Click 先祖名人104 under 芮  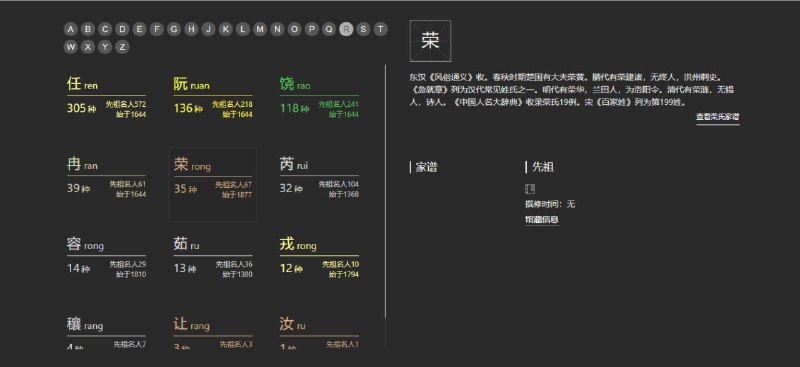pos(339,184)
